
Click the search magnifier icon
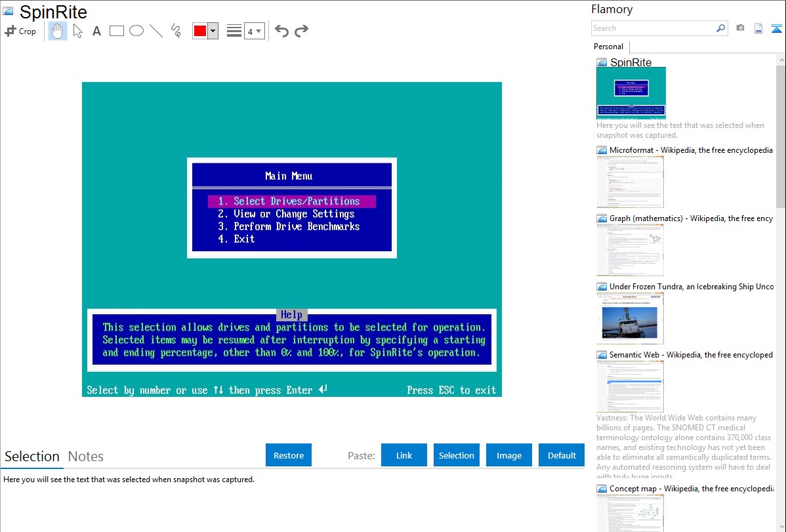721,28
